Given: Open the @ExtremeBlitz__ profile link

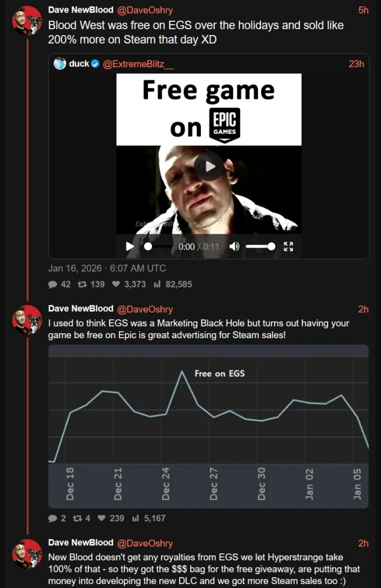Looking at the screenshot, I should pos(138,64).
